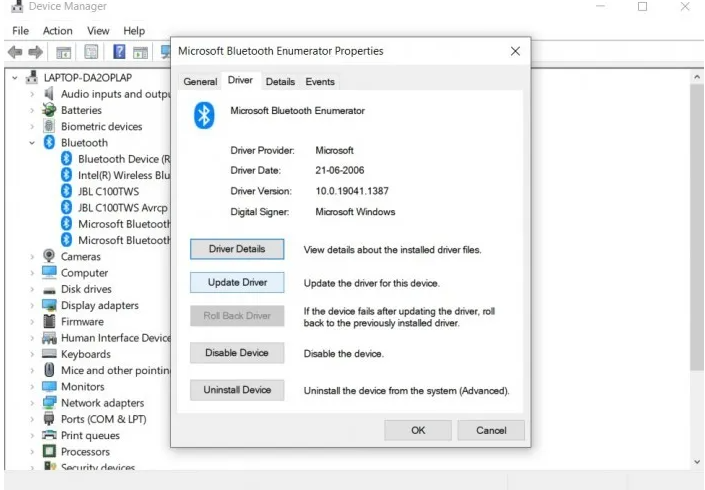
Task: Click the Keyboards icon
Action: point(49,354)
